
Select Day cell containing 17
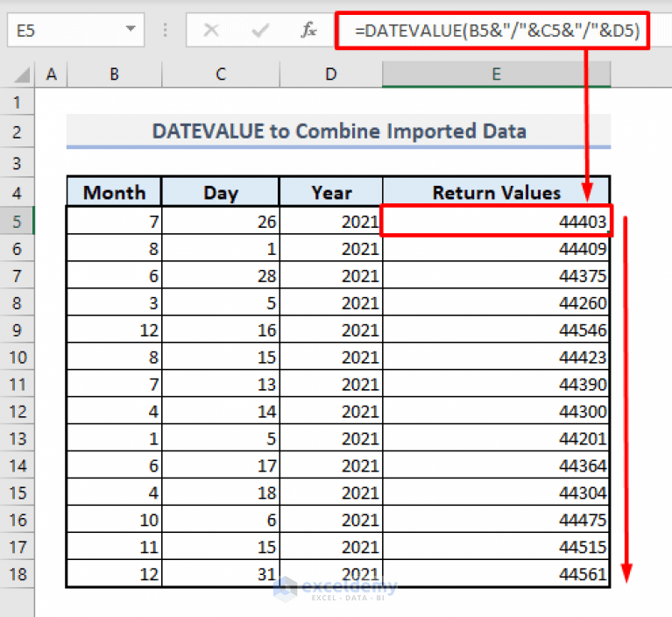(221, 465)
